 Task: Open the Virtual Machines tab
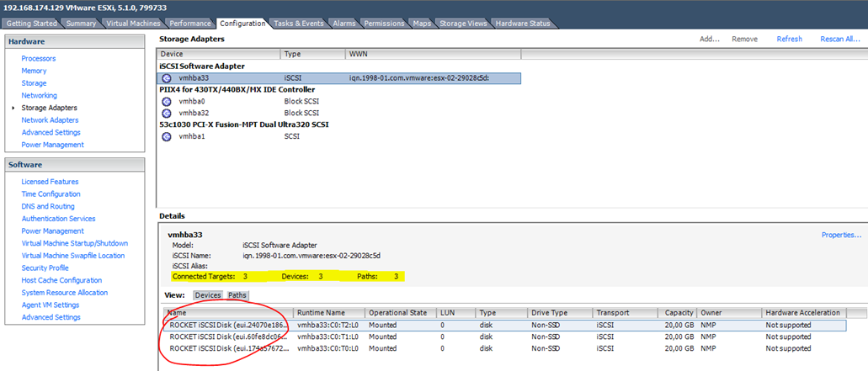point(133,24)
